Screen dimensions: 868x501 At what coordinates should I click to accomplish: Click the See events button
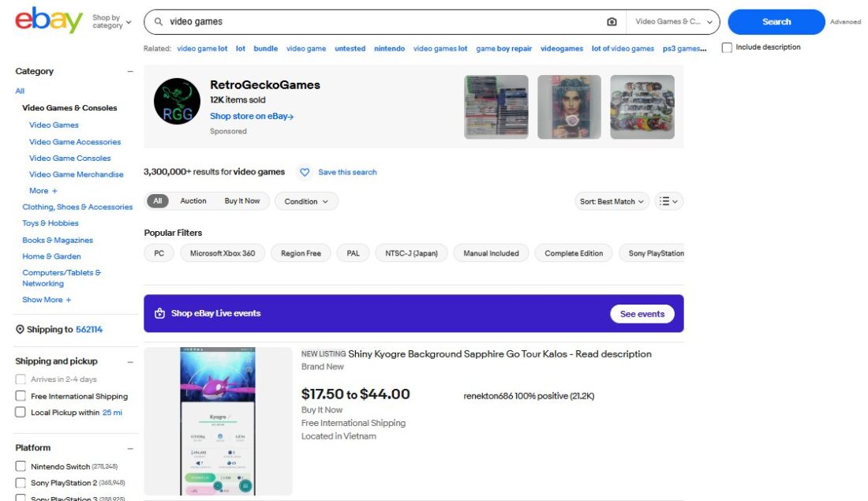642,313
